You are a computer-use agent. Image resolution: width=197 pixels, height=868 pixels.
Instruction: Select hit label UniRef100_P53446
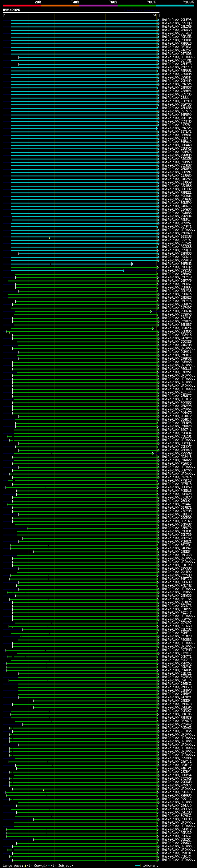click(x=177, y=335)
